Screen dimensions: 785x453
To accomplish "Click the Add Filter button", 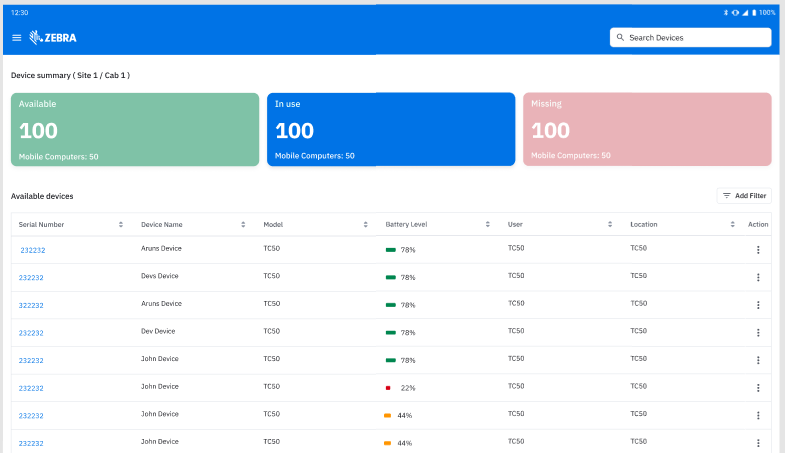I will click(744, 196).
